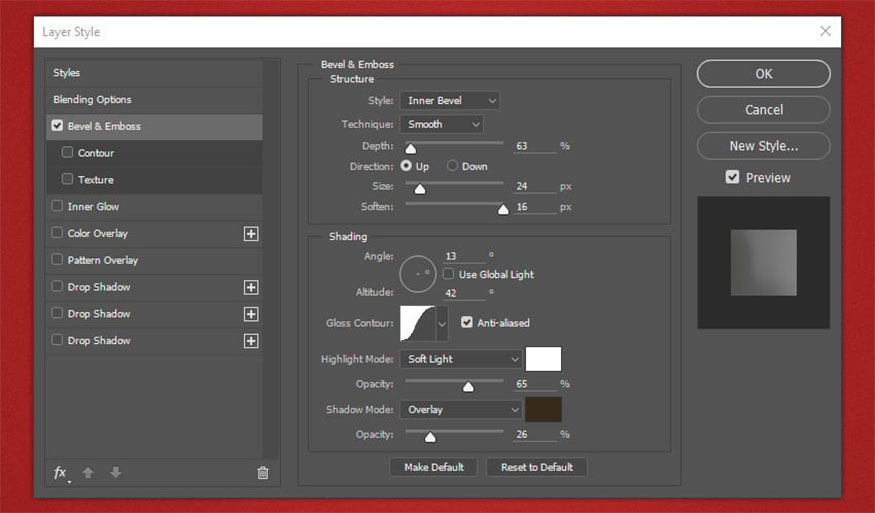
Task: Click the dark brown shadow color swatch
Action: 544,409
